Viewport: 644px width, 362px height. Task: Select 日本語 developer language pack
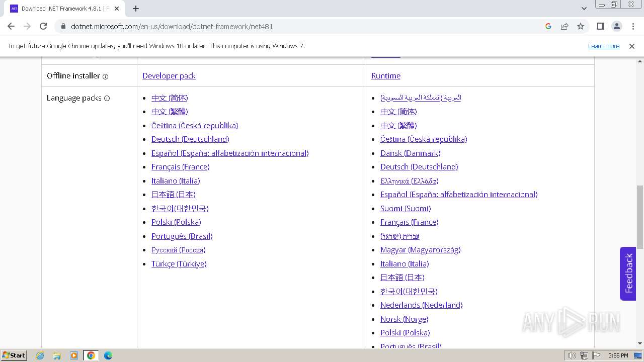(x=174, y=195)
